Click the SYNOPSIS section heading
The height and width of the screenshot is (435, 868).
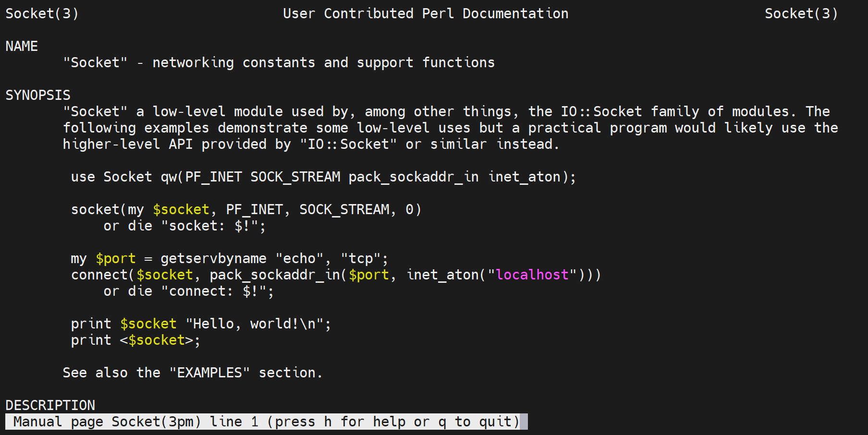38,95
